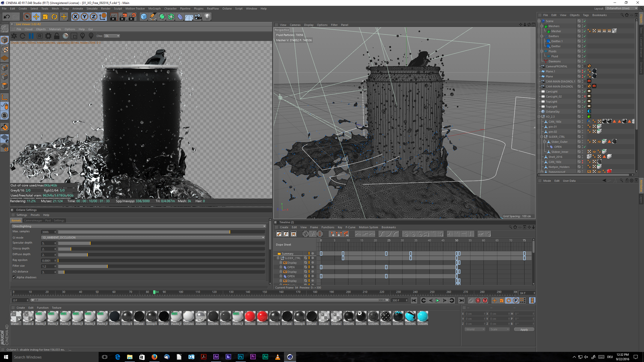
Task: Adjust the Max. samples slider
Action: (230, 232)
